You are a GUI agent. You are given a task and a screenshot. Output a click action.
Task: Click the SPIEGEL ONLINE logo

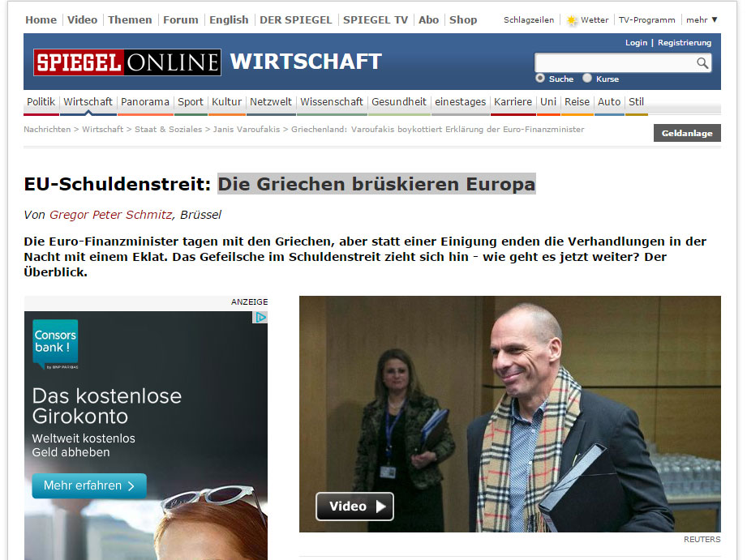click(x=127, y=62)
